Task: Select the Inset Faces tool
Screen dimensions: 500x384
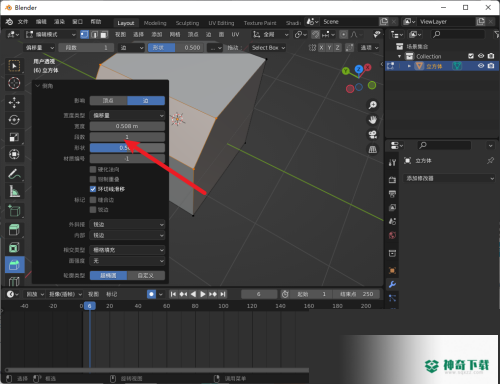Action: (x=14, y=247)
